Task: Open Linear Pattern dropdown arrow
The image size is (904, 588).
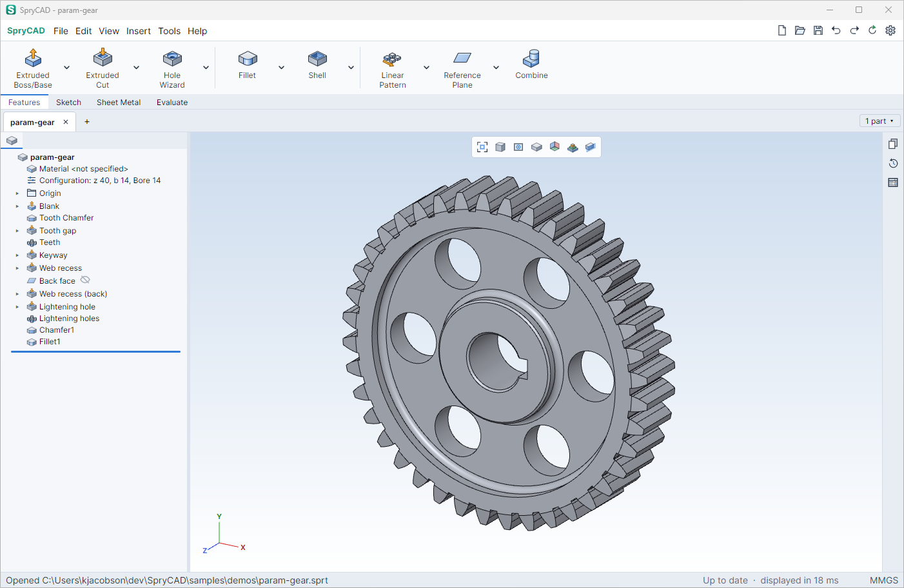Action: [426, 68]
